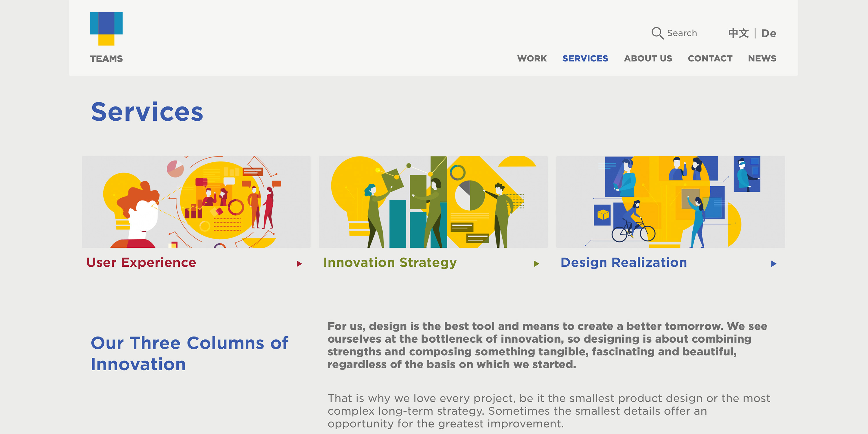Click the TEAMS wordmark text
This screenshot has width=868, height=434.
pos(106,59)
